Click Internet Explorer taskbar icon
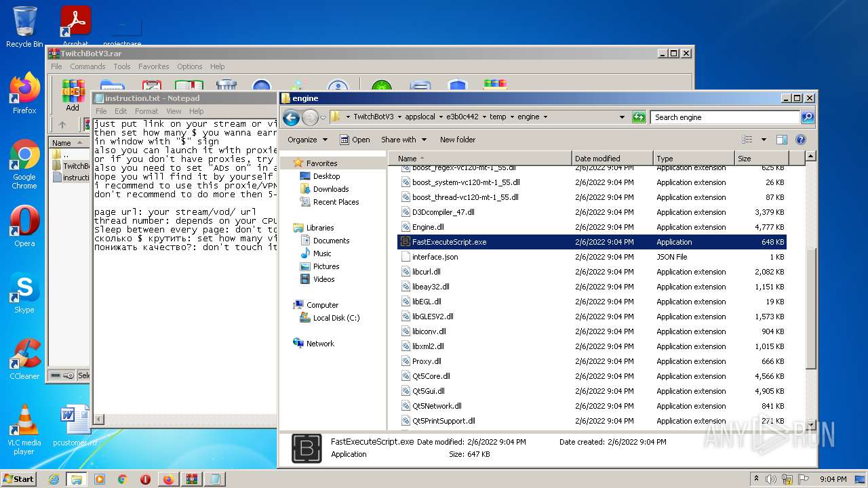Screen dimensions: 868x488 click(x=54, y=479)
